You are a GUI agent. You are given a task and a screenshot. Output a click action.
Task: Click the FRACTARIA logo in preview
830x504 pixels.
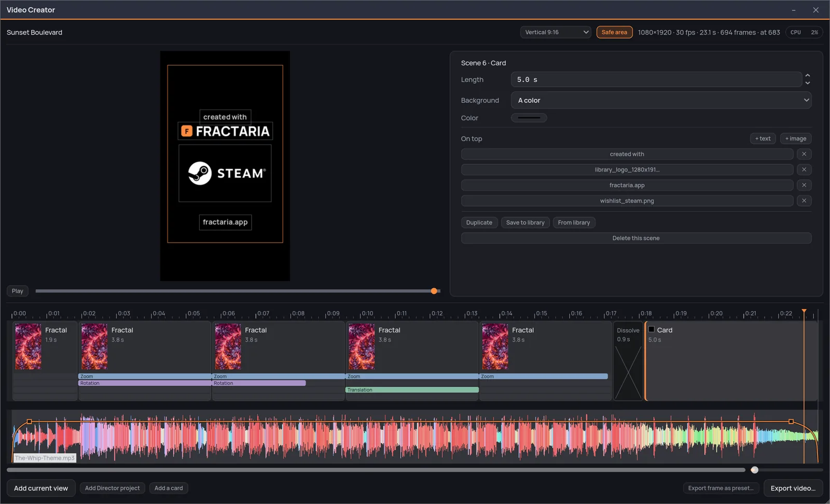point(225,131)
